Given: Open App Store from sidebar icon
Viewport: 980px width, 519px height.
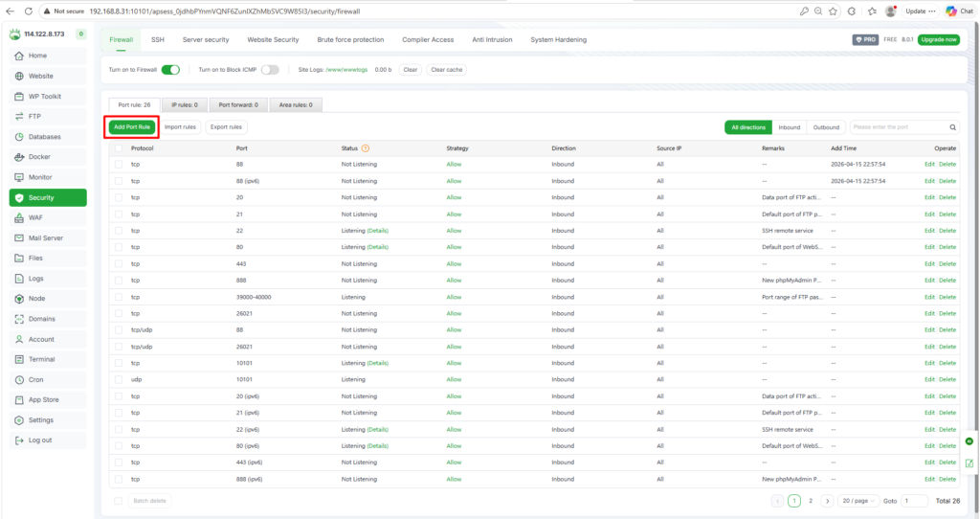Looking at the screenshot, I should click(x=19, y=399).
